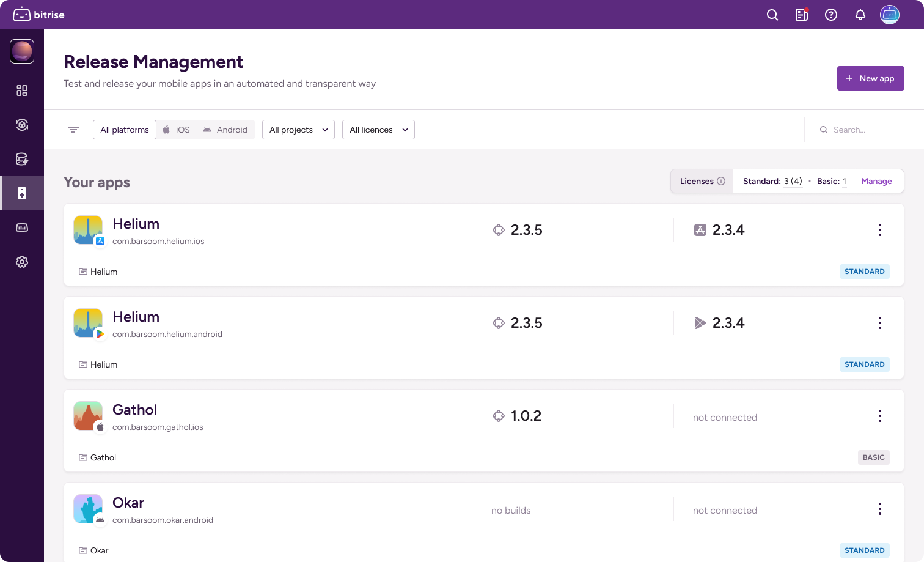Filter apps by Android platform

226,130
